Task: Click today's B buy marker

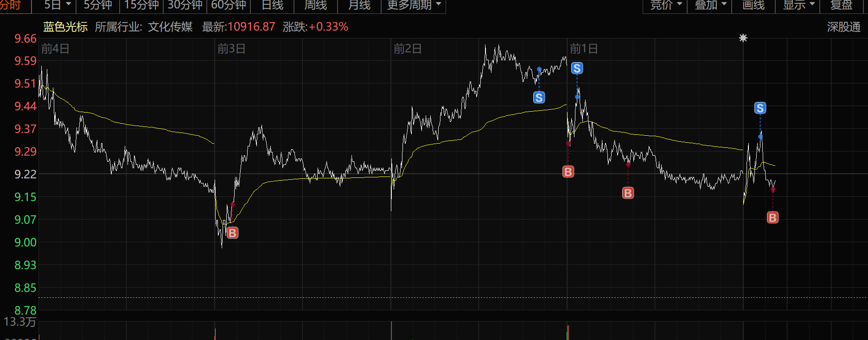Action: pyautogui.click(x=772, y=217)
